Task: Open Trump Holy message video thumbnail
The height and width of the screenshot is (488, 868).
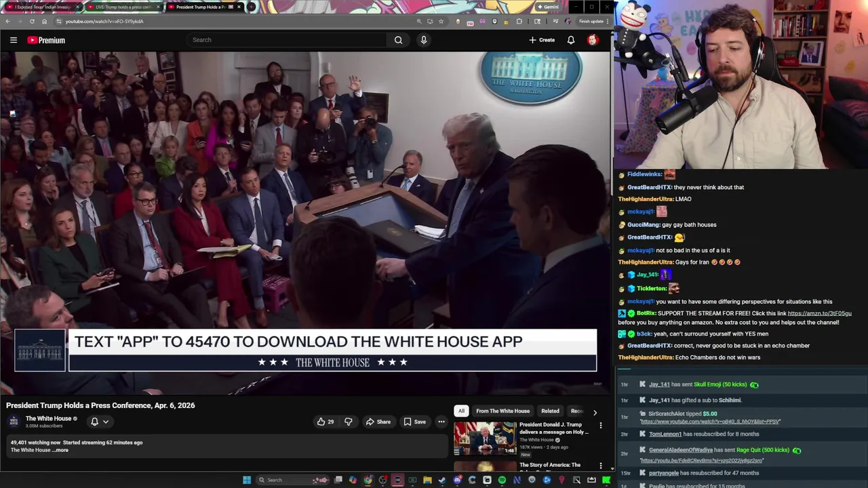Action: pos(485,439)
